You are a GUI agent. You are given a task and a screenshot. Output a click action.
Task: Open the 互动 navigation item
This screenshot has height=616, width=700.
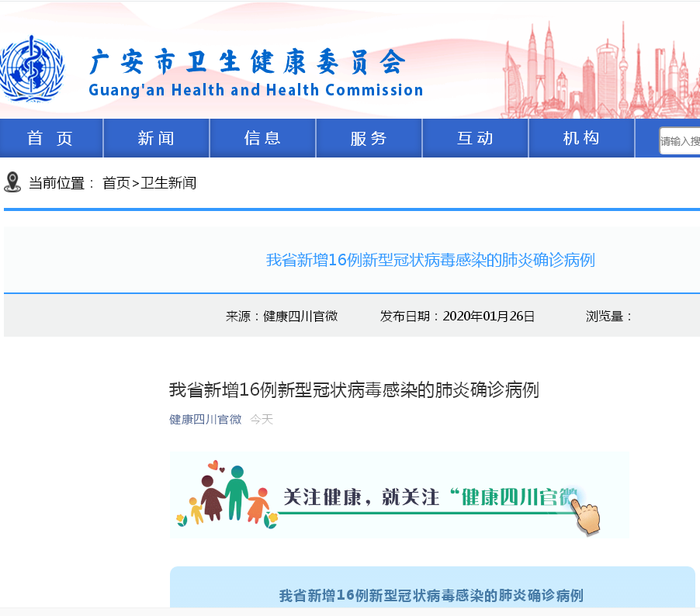475,138
